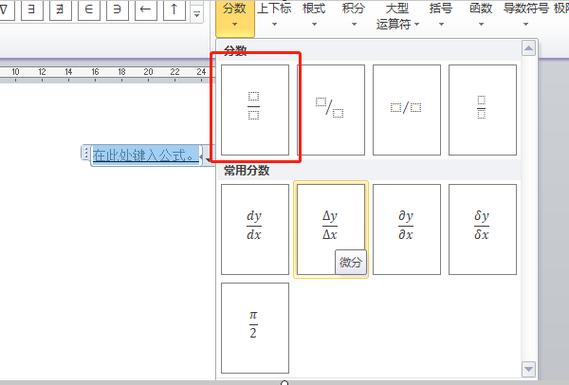The image size is (569, 385).
Task: Click the gallery scroll-down arrow
Action: point(529,369)
